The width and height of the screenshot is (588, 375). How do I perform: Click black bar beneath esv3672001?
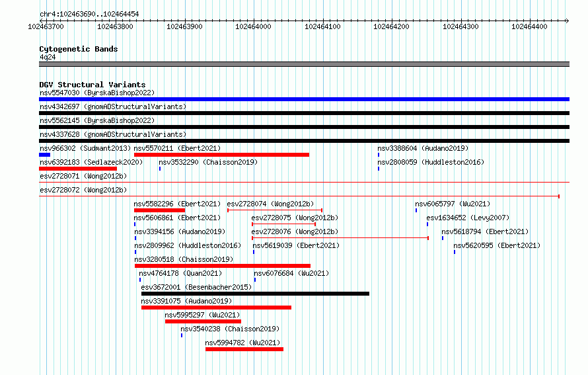point(256,294)
